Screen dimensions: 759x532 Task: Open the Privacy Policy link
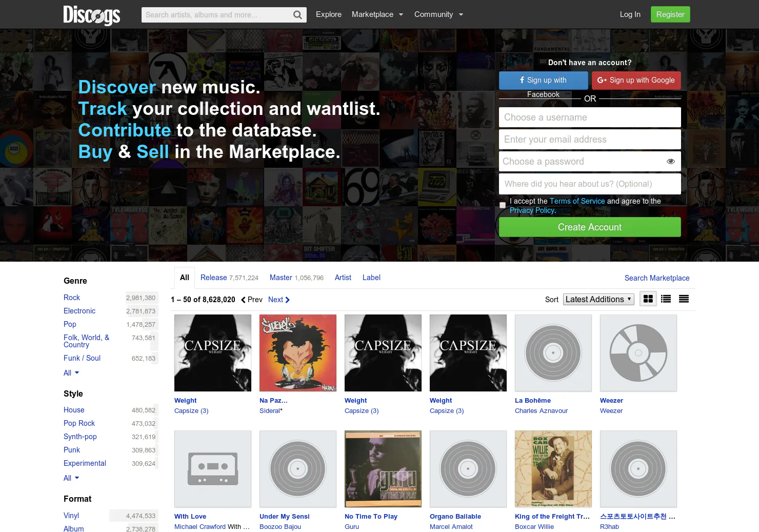pos(532,210)
